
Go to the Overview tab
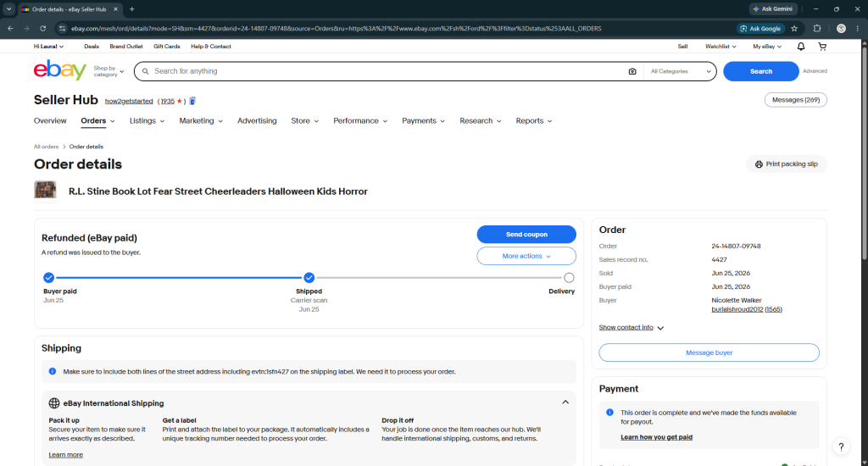[x=50, y=120]
